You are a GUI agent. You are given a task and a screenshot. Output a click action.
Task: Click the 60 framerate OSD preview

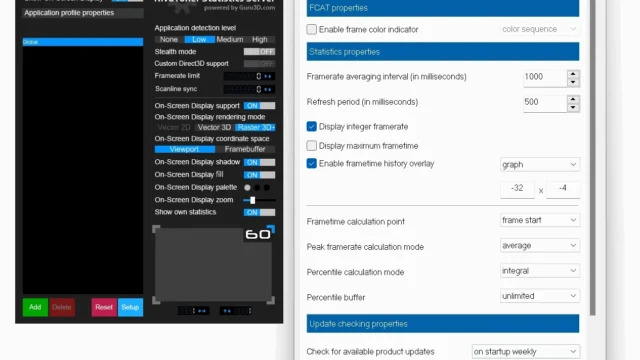(258, 234)
